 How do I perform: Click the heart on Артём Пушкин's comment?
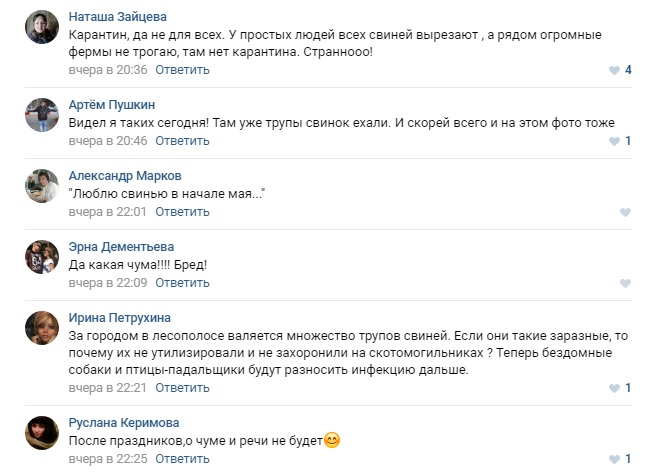coord(614,141)
